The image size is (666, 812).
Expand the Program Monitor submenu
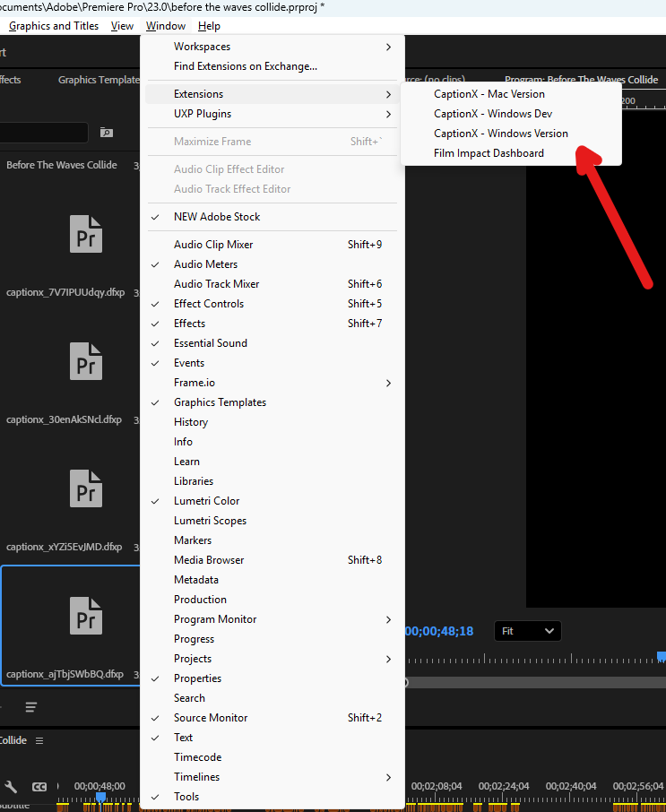[272, 619]
